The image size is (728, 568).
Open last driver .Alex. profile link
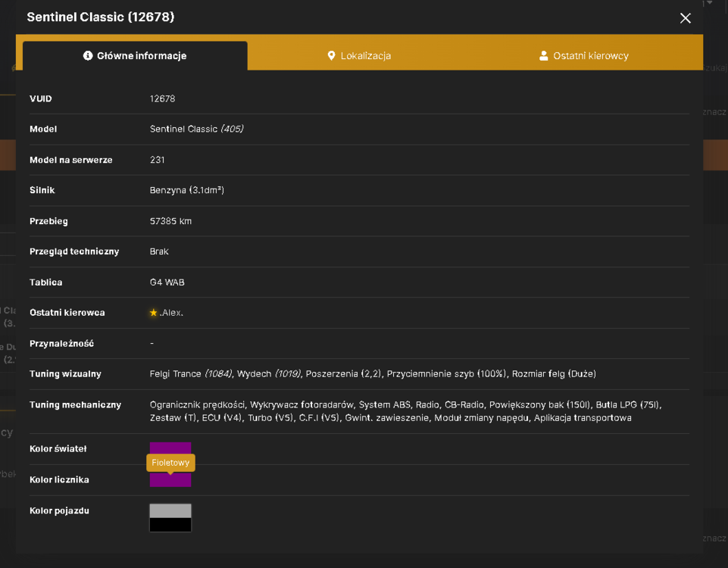click(x=171, y=313)
